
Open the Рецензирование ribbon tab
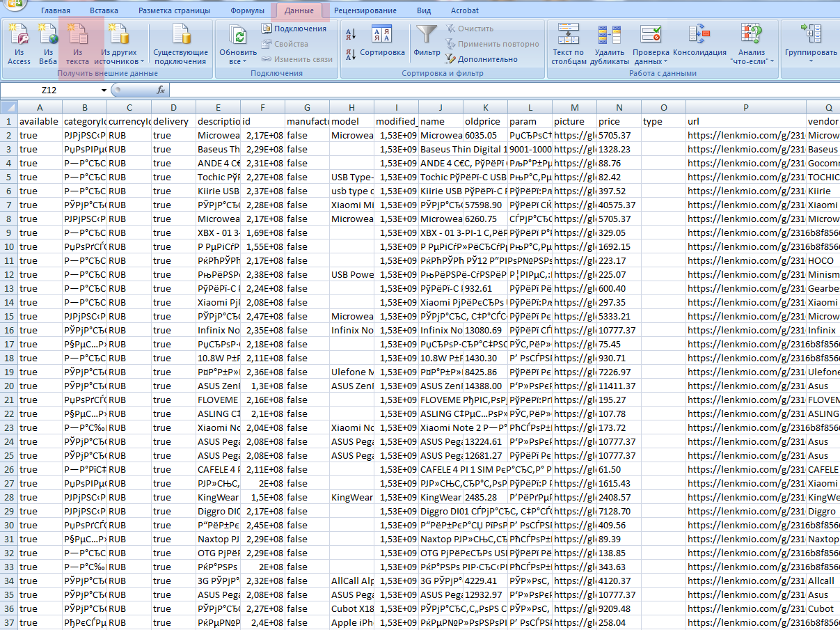coord(365,10)
